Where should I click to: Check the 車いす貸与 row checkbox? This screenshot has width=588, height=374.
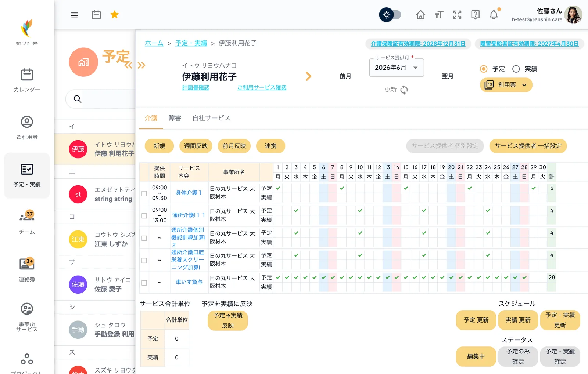(x=144, y=283)
